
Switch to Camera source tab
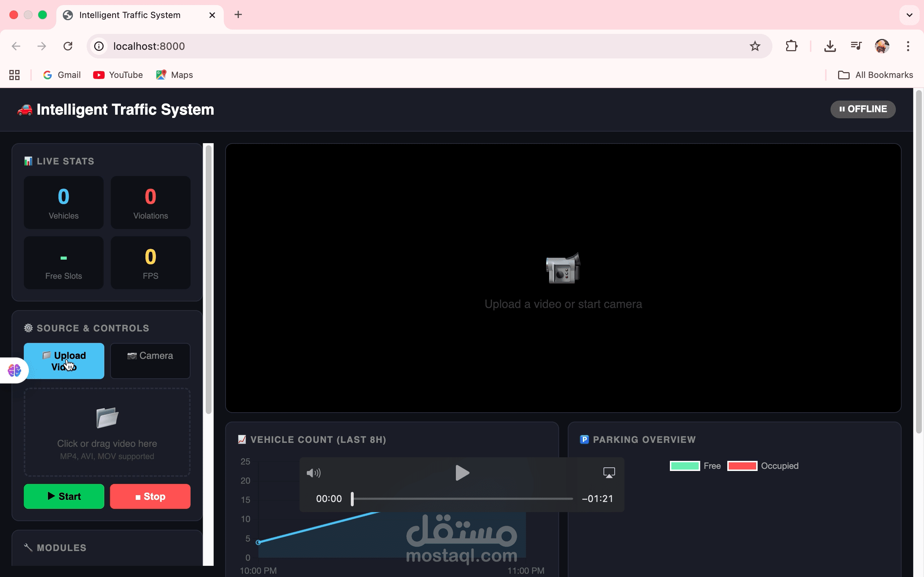[x=150, y=361]
